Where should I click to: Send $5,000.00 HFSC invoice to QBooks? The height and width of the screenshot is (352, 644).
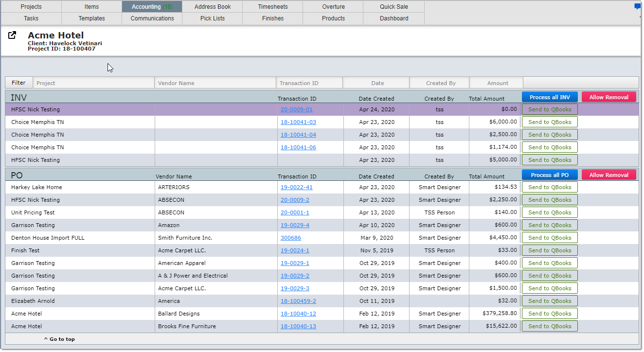(550, 160)
